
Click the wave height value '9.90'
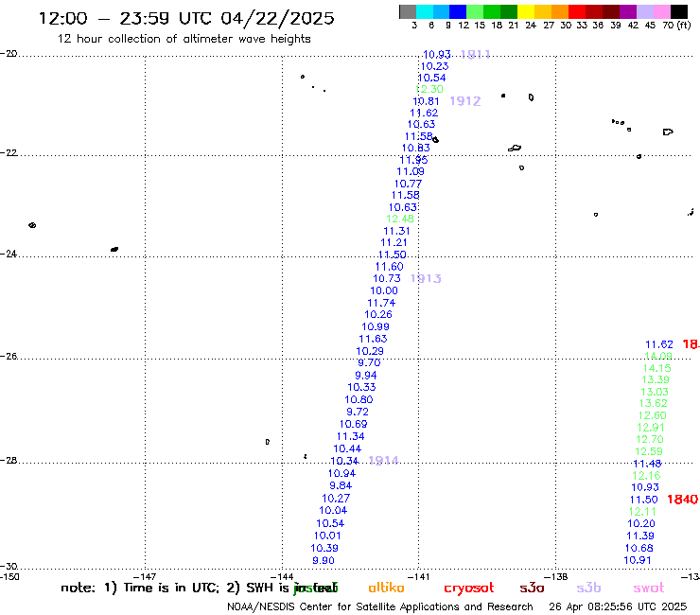coord(324,560)
